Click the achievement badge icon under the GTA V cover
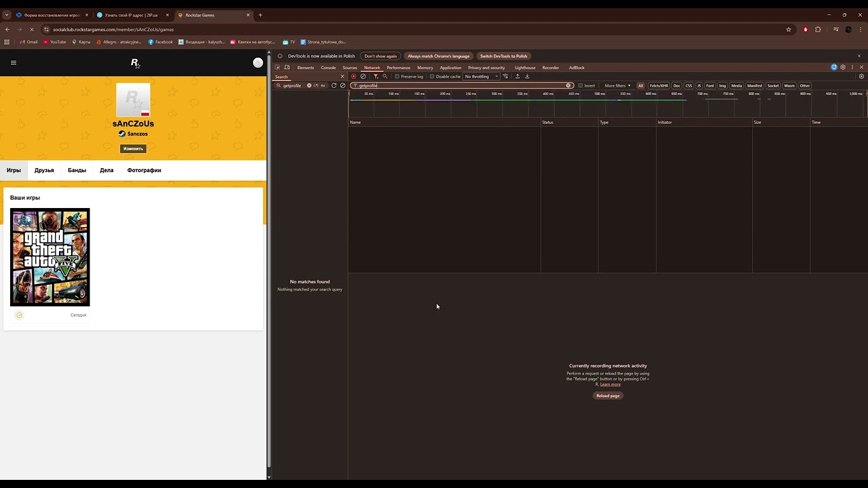 19,315
